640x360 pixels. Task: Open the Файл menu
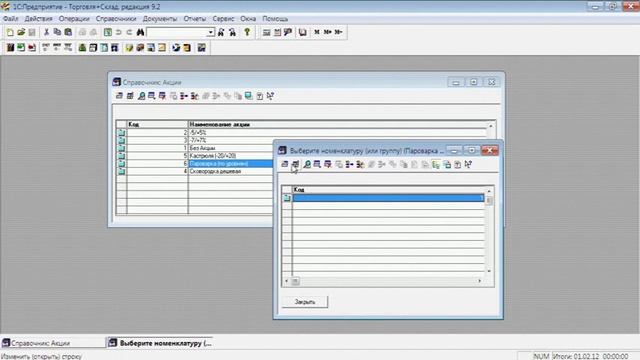pos(11,19)
